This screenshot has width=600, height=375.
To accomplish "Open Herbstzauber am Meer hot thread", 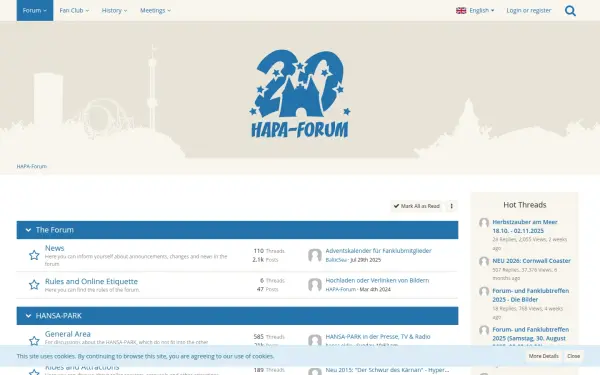I will pos(525,226).
